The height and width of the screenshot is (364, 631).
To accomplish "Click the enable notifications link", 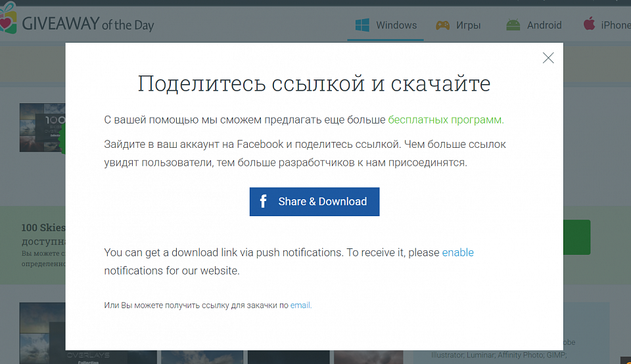I will click(457, 252).
